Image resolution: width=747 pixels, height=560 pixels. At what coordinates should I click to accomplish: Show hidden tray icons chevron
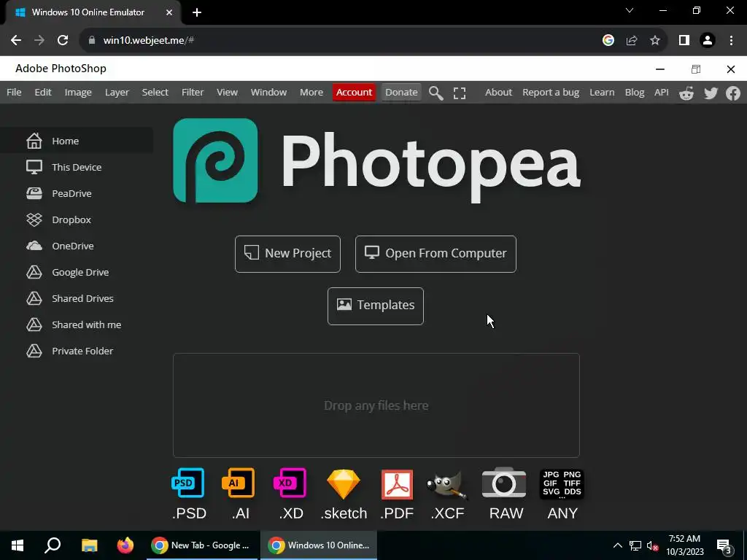[x=617, y=545]
